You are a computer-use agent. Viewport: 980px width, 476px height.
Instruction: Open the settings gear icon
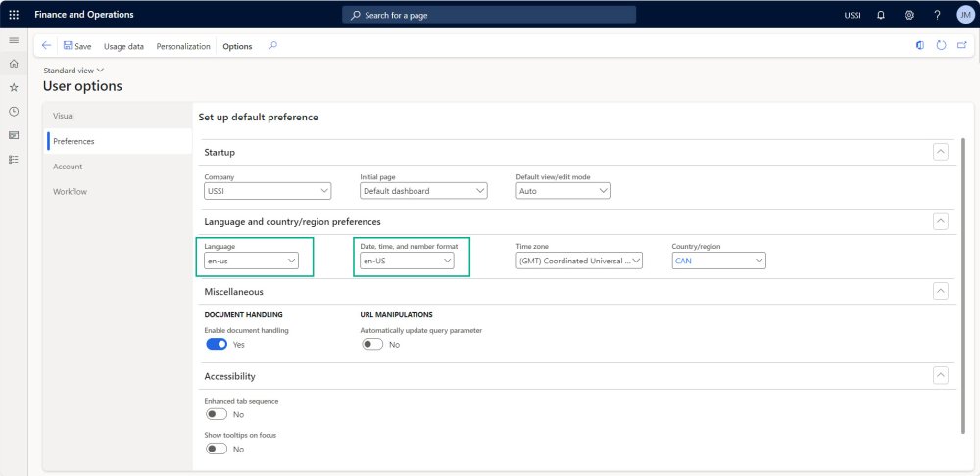point(909,15)
